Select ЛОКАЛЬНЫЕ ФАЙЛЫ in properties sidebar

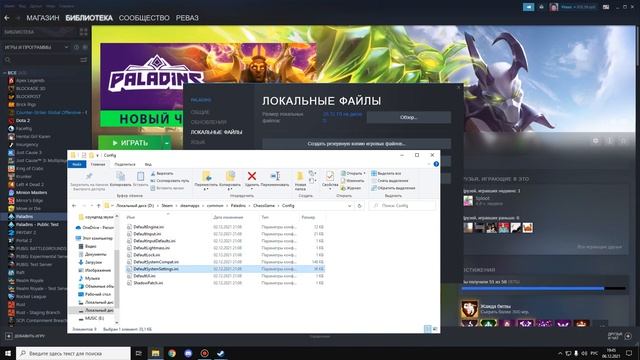(x=216, y=132)
